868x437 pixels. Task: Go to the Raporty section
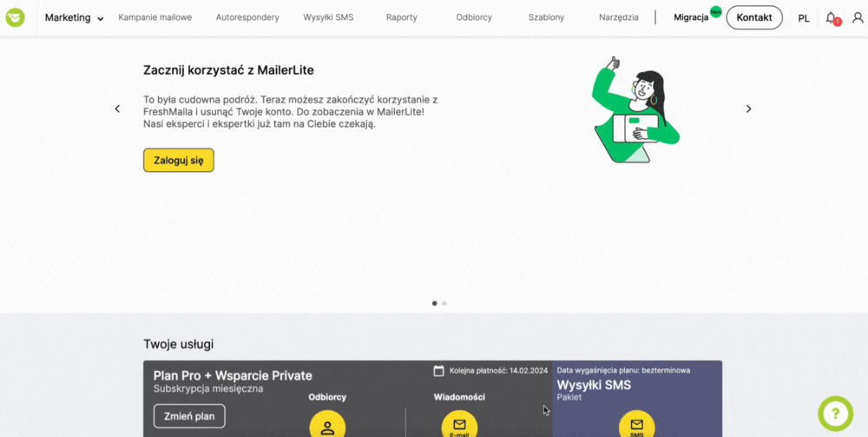pos(402,17)
